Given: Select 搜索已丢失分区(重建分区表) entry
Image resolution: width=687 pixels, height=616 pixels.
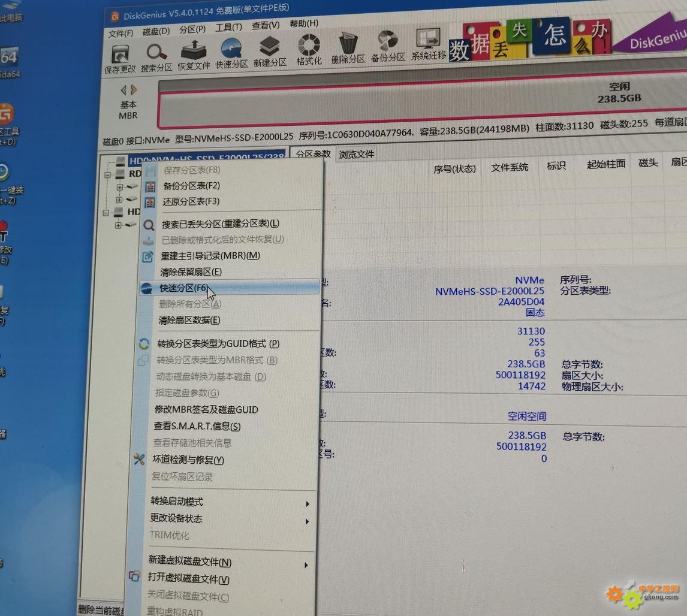Looking at the screenshot, I should [x=221, y=224].
